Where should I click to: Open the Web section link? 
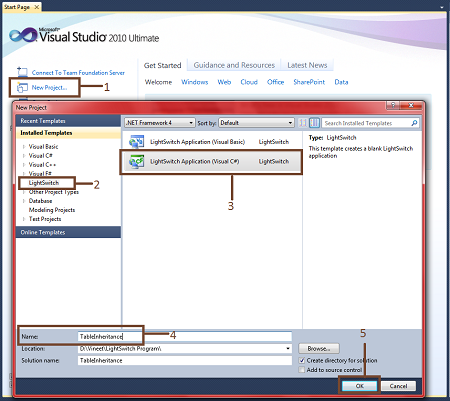[x=224, y=82]
